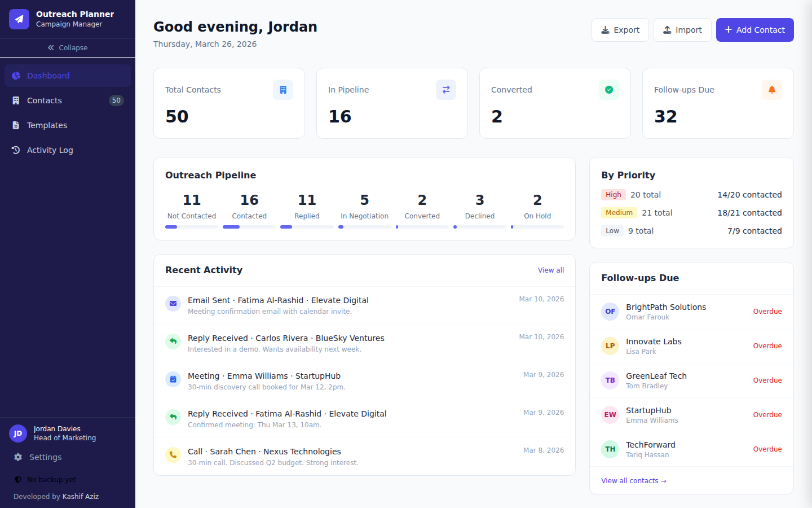Click the bell icon on Follow-ups Due card
This screenshot has height=508, width=812.
pos(771,89)
